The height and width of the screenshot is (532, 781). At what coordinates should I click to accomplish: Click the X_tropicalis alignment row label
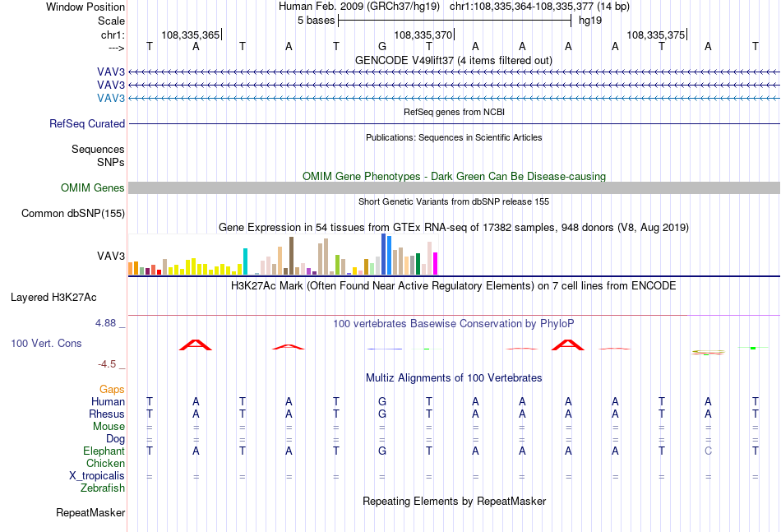pyautogui.click(x=97, y=476)
